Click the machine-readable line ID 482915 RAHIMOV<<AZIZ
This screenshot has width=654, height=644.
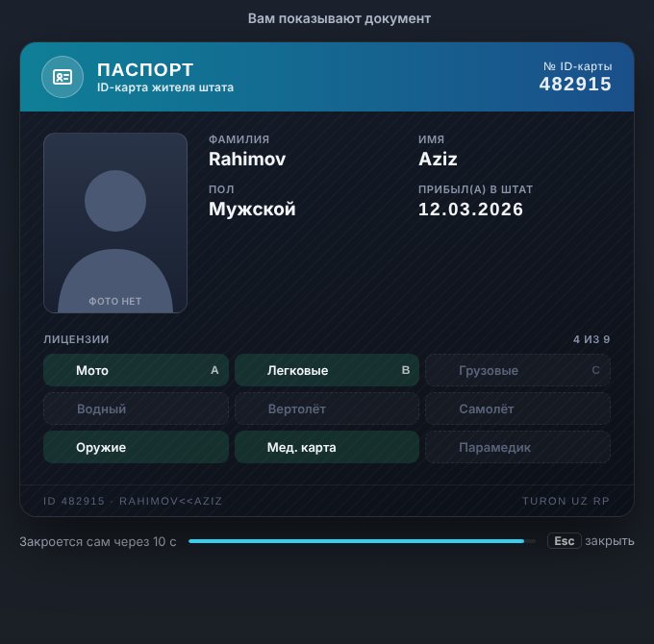coord(133,501)
